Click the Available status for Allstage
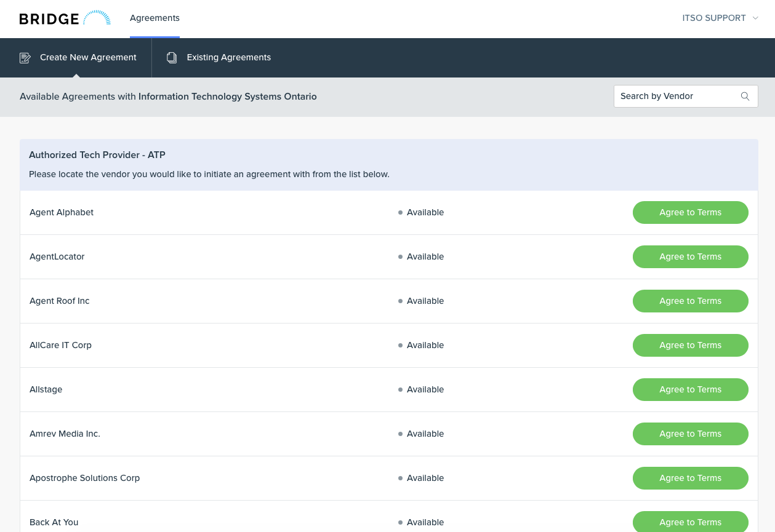Screen dimensions: 775x532 [x=425, y=390]
